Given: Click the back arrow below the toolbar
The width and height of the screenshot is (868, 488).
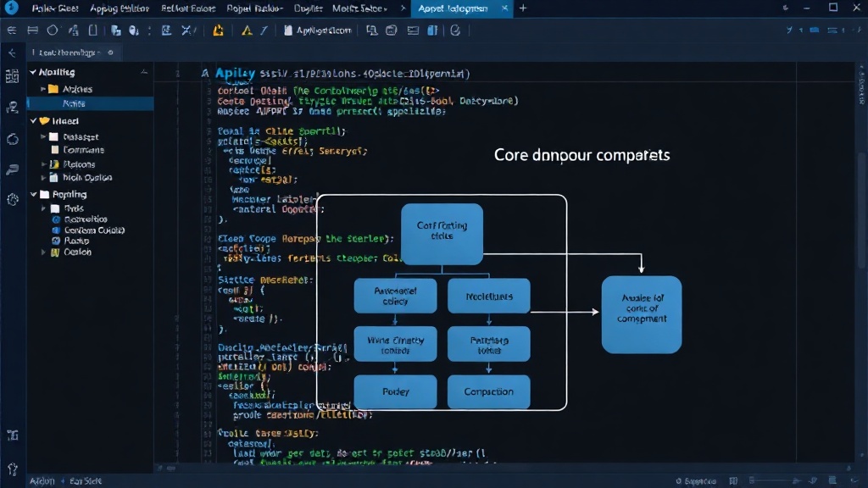Looking at the screenshot, I should 12,53.
